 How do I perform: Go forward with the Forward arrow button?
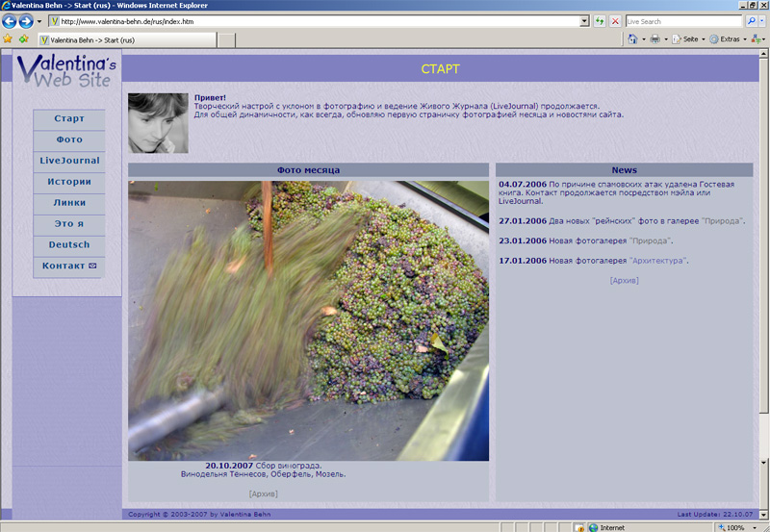tap(26, 21)
